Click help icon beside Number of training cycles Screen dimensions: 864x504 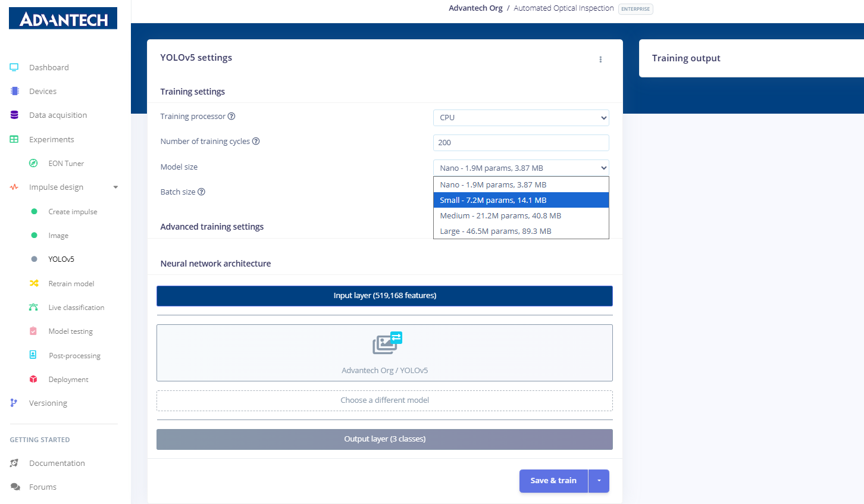tap(256, 141)
